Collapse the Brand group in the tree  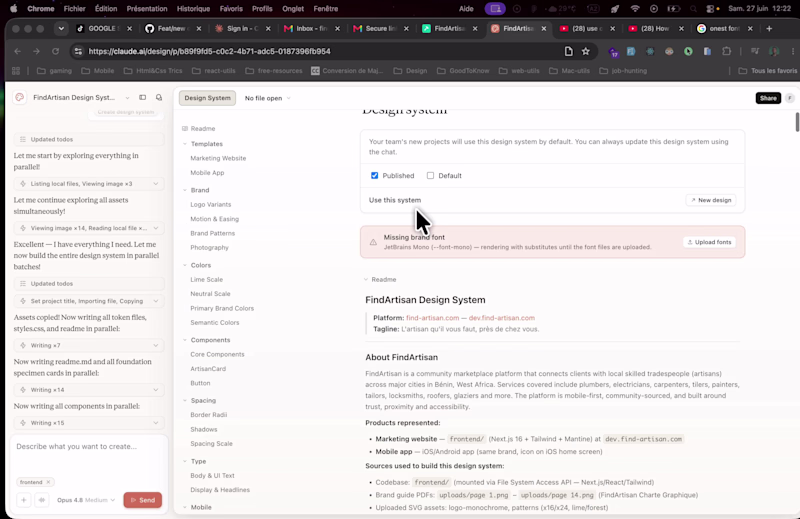coord(185,190)
